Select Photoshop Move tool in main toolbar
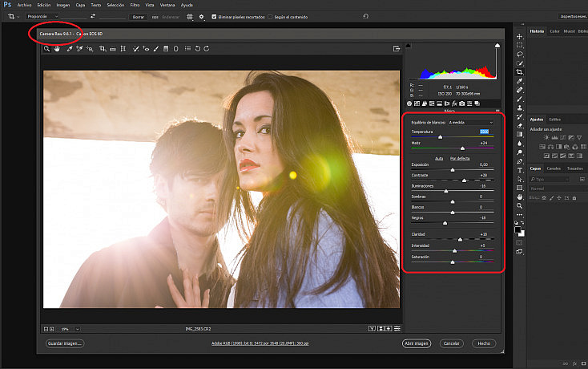Image resolution: width=588 pixels, height=369 pixels. 519,36
